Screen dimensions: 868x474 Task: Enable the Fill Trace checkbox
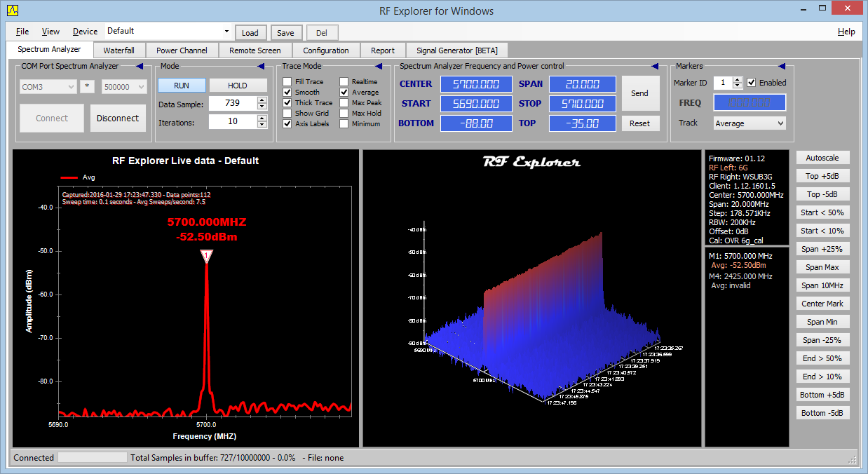pos(287,82)
